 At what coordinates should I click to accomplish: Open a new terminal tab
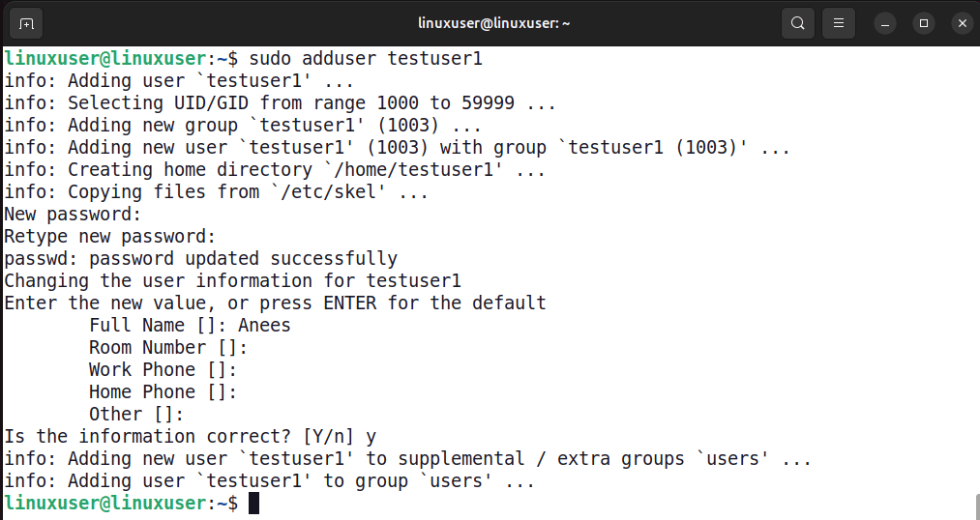26,23
